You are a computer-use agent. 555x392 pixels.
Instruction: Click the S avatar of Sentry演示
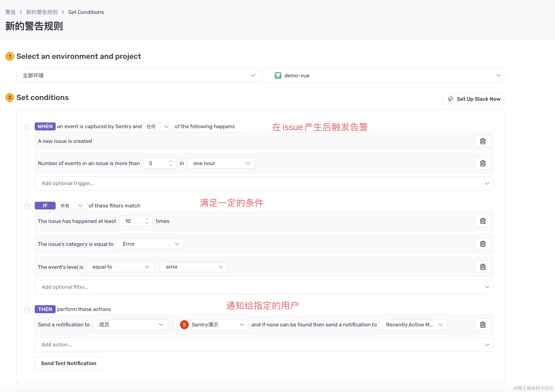pyautogui.click(x=184, y=325)
